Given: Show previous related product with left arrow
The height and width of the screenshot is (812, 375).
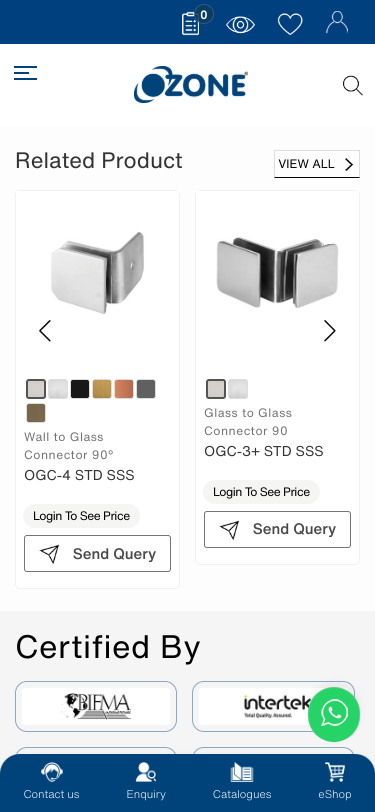Looking at the screenshot, I should tap(45, 330).
